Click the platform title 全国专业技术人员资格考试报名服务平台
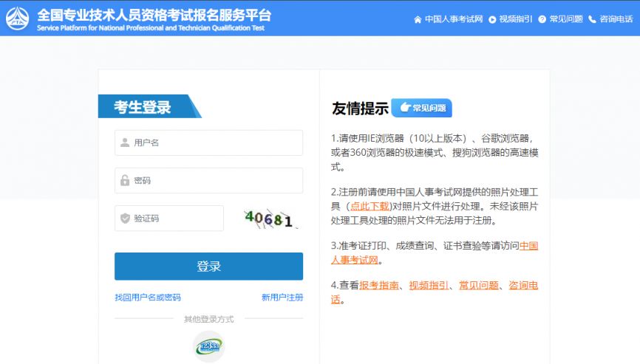Screen dimensions: 640x364 (x=154, y=15)
